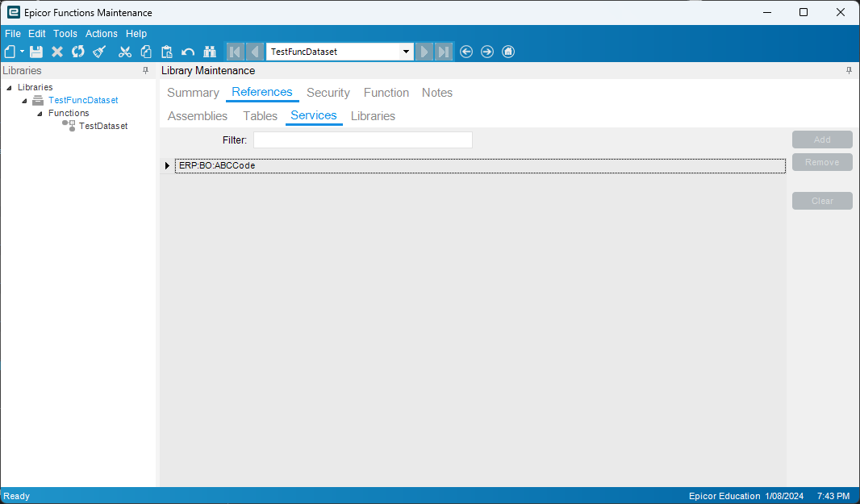Cut selection with the scissors icon
This screenshot has width=860, height=504.
pos(125,52)
